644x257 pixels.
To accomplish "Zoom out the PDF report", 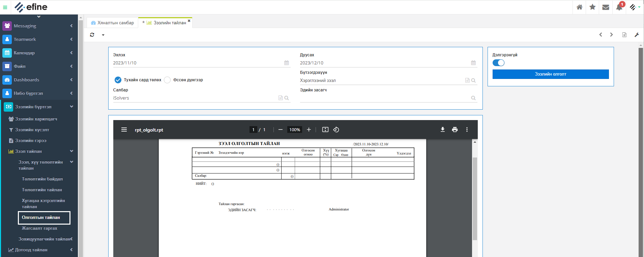I will pyautogui.click(x=281, y=130).
